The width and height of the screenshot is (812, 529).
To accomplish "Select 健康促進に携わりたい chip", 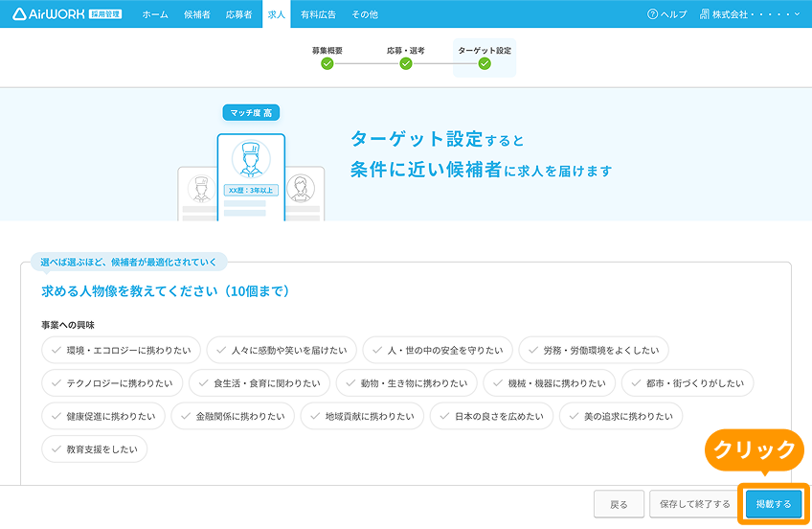I will [x=103, y=416].
